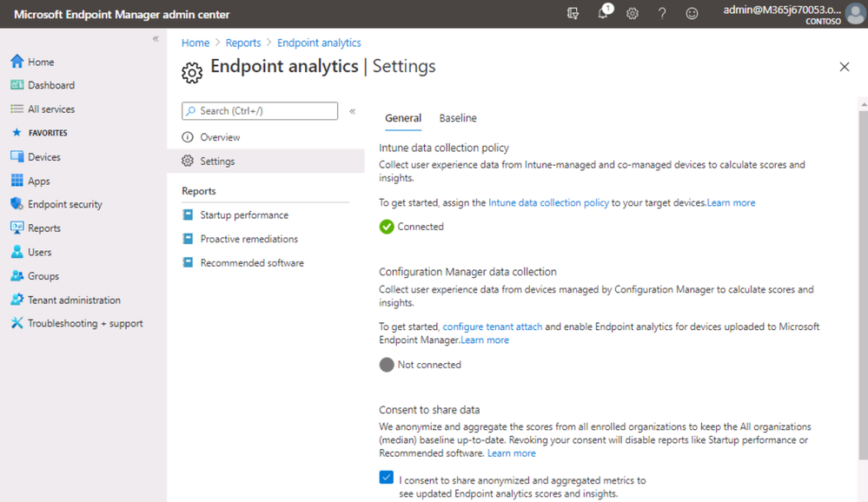Screen dimensions: 868x502
Task: Click Learn more in Consent to share data
Action: tap(512, 452)
